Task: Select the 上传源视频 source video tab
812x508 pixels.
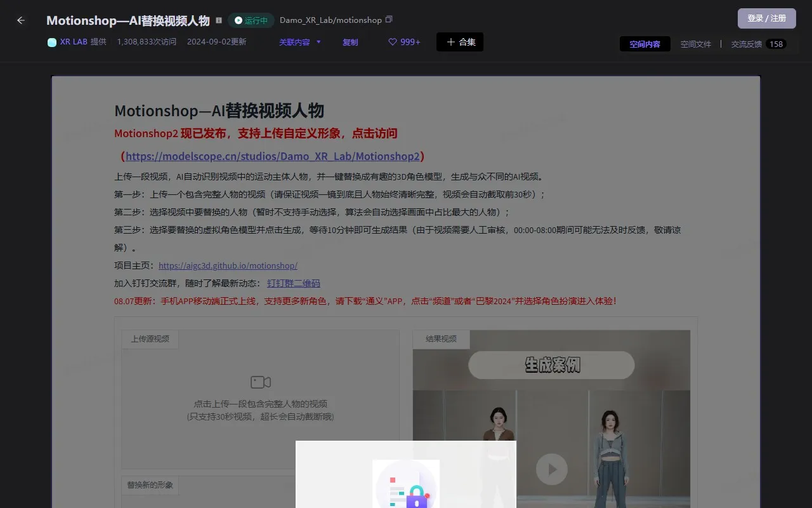Action: [150, 338]
